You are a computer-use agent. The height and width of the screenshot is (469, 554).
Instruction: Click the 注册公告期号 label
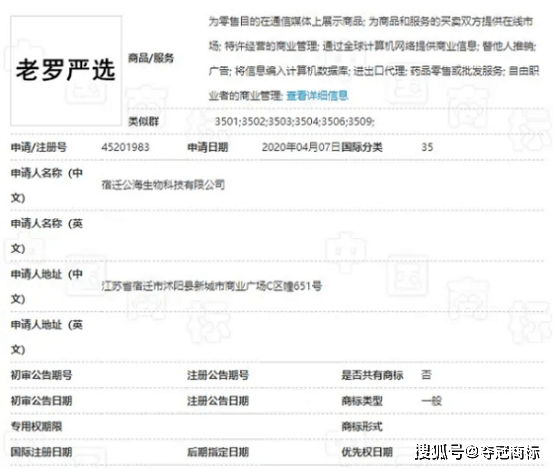(x=218, y=375)
